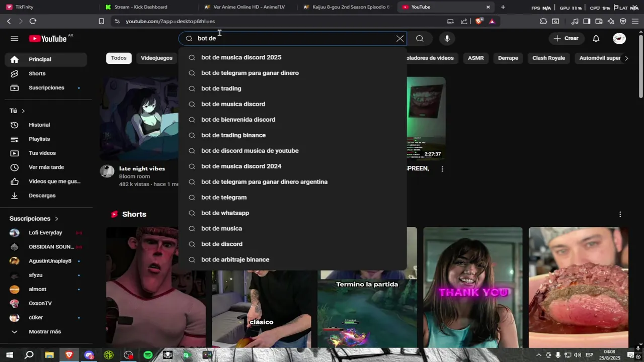644x362 pixels.
Task: Open Historial in the sidebar
Action: (x=46, y=125)
